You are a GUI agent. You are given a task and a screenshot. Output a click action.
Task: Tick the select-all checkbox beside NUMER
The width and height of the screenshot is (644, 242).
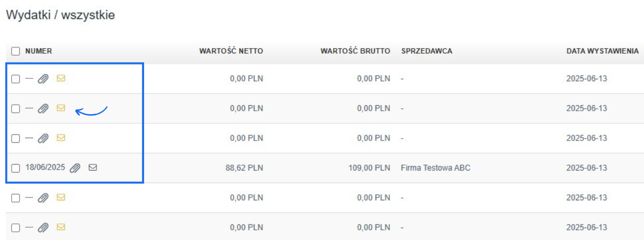pos(16,51)
